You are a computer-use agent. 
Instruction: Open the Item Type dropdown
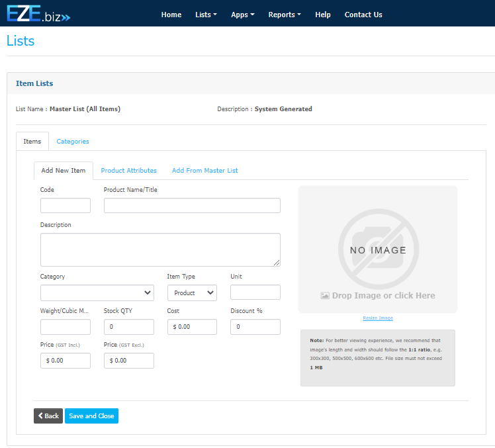coord(192,292)
